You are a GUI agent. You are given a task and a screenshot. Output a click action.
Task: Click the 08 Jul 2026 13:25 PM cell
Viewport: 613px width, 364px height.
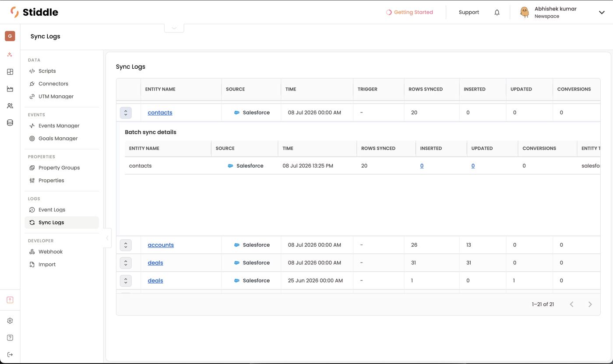[x=308, y=166]
